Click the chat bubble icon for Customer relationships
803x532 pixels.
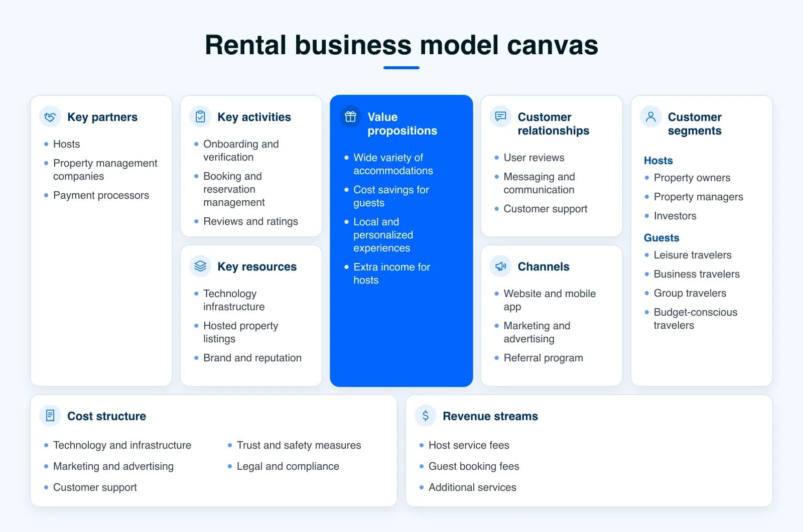pos(500,116)
